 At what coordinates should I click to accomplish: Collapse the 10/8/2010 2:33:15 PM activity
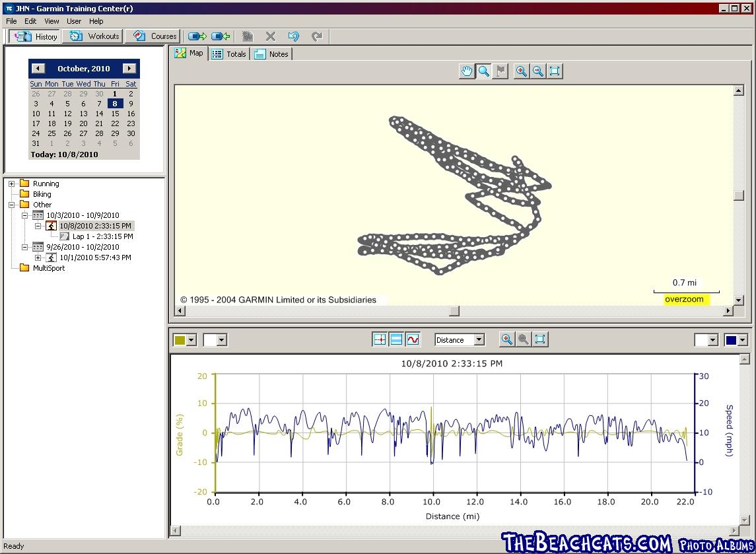pyautogui.click(x=38, y=226)
